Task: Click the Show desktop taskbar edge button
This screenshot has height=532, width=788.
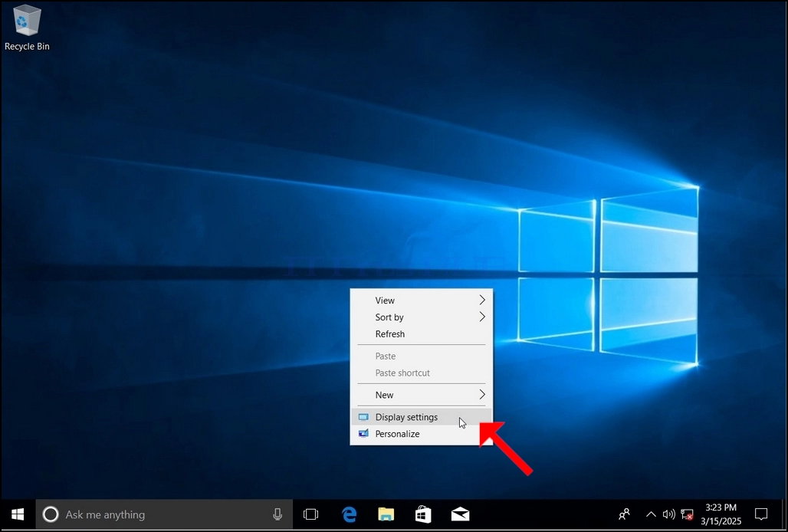Action: 784,514
